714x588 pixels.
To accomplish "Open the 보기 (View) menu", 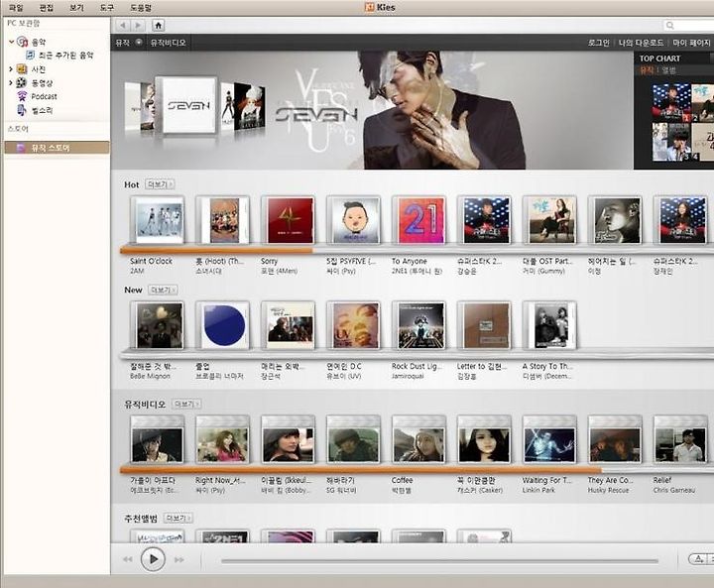I will 76,8.
